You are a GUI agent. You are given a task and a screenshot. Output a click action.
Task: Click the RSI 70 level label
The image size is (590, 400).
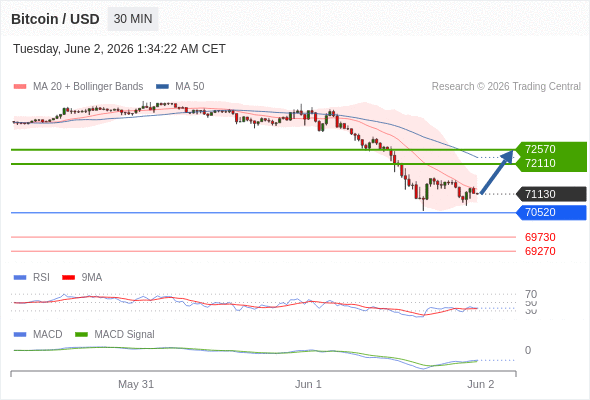click(x=531, y=294)
